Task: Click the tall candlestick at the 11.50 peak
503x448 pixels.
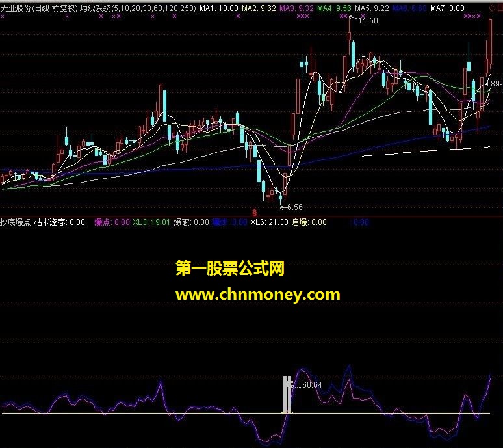Action: 350,34
